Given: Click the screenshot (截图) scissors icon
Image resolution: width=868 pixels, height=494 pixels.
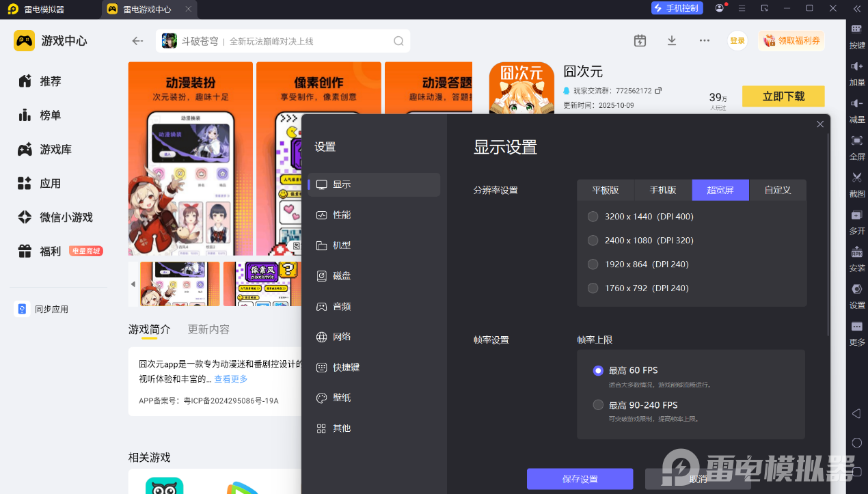Looking at the screenshot, I should tap(857, 178).
